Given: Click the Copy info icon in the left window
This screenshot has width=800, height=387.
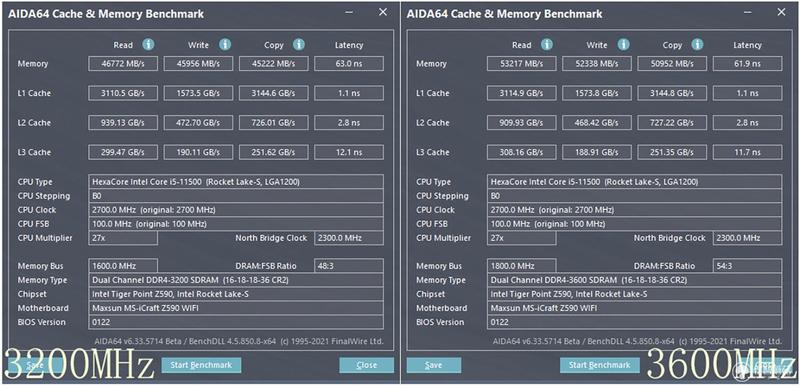Looking at the screenshot, I should point(299,45).
